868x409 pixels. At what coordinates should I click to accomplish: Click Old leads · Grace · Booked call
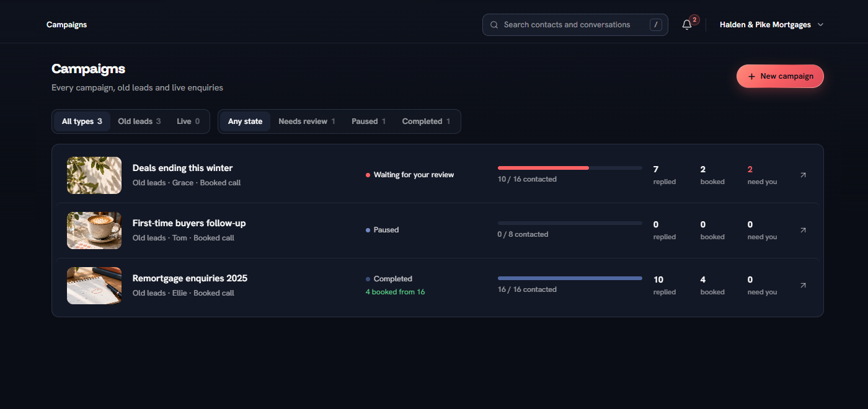point(187,183)
